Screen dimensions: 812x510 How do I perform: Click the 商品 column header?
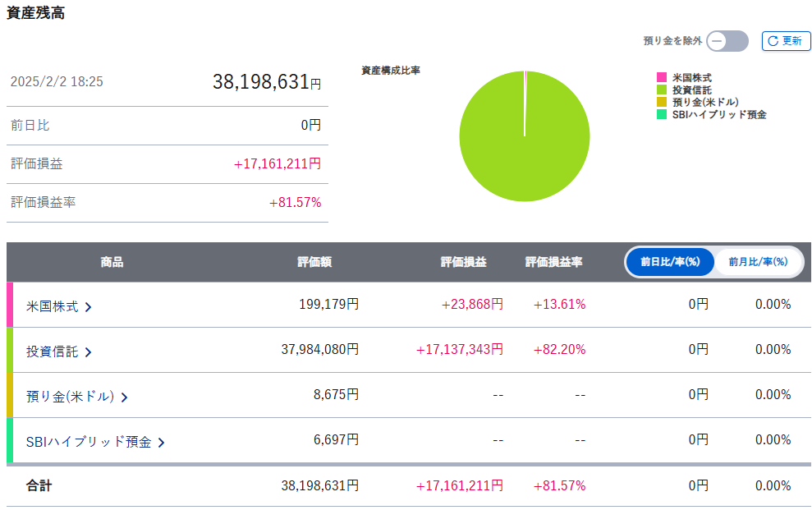coord(112,262)
